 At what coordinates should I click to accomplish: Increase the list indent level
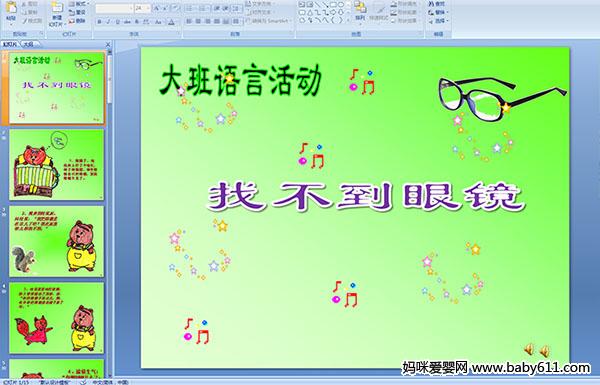coord(226,8)
